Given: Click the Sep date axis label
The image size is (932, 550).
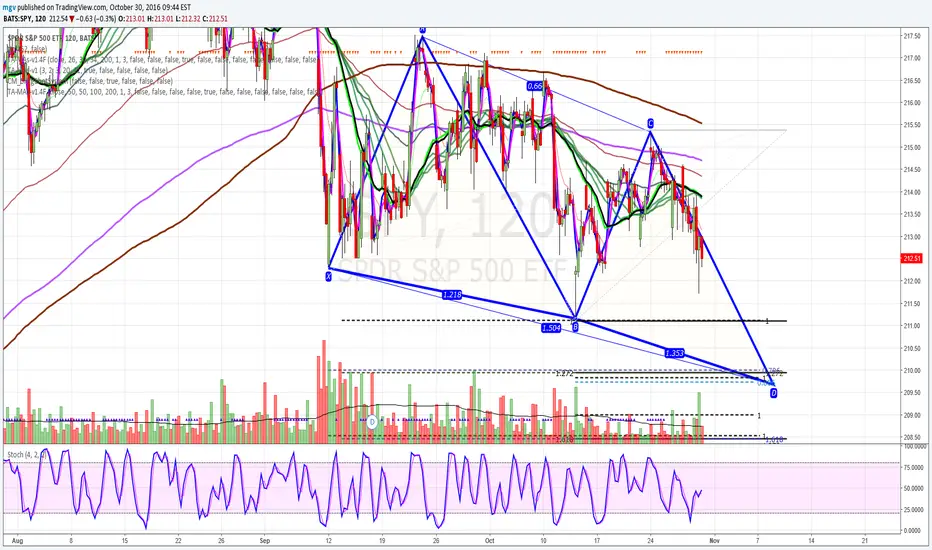Looking at the screenshot, I should (265, 540).
